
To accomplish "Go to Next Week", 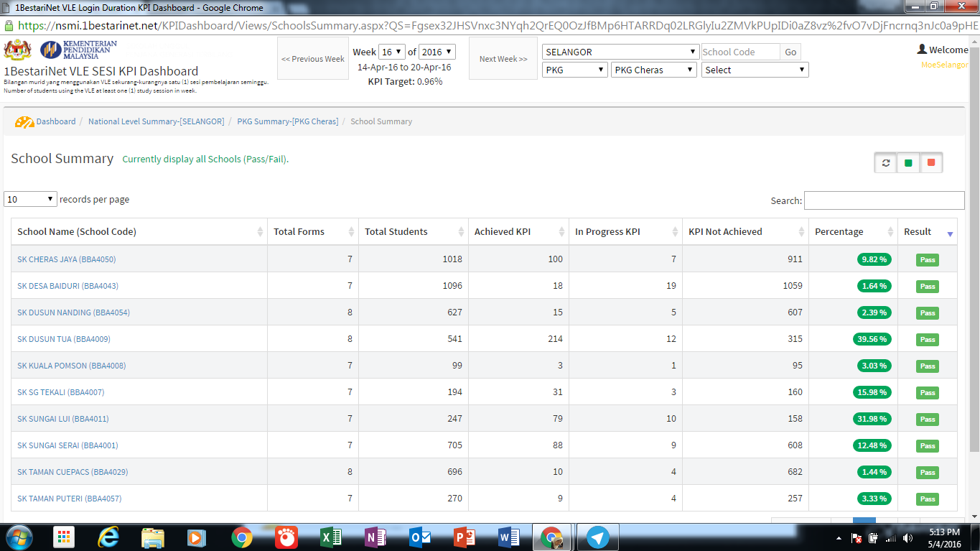I will 503,59.
